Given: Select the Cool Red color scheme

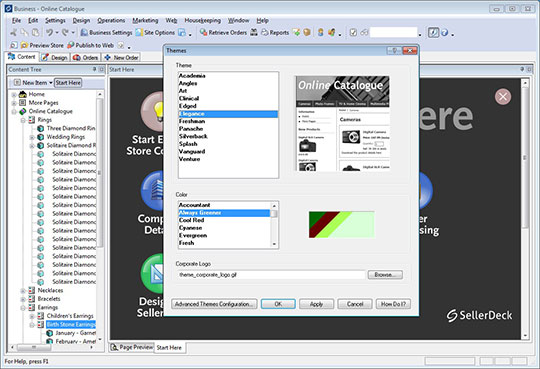Looking at the screenshot, I should point(224,220).
